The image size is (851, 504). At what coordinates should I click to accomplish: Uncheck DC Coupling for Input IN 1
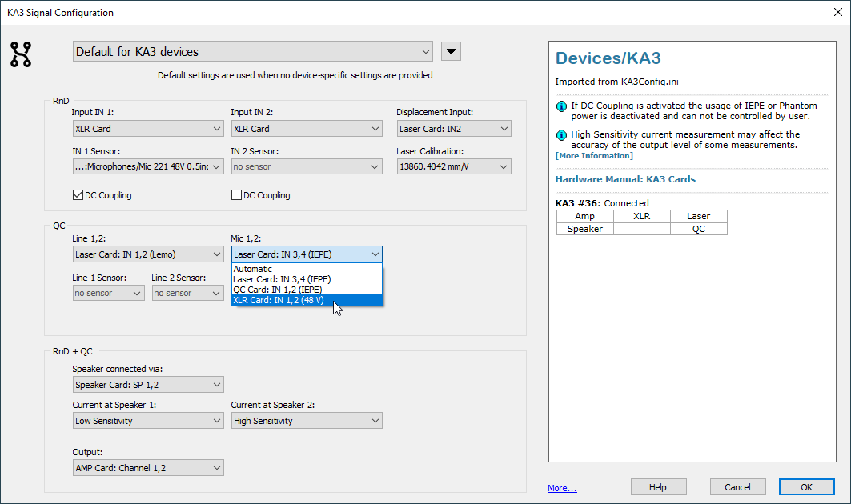coord(78,194)
